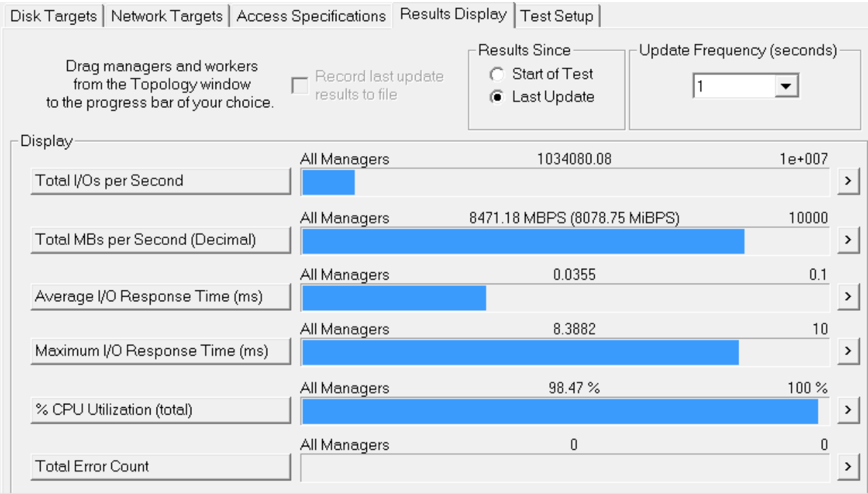Select the Last Update radio option

(x=497, y=97)
